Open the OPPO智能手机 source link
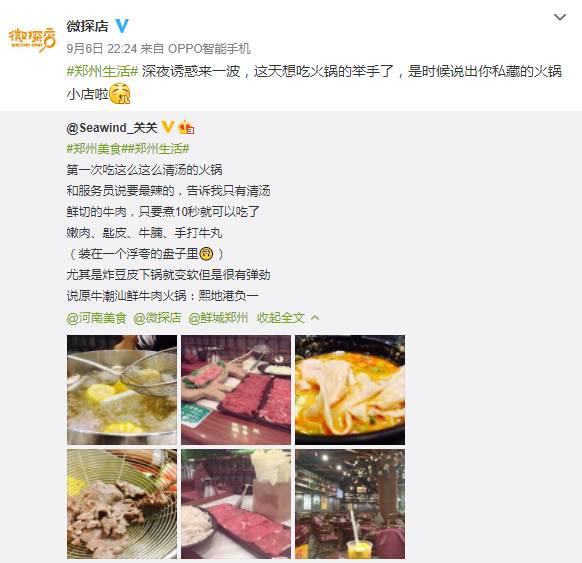582x563 pixels. (209, 49)
